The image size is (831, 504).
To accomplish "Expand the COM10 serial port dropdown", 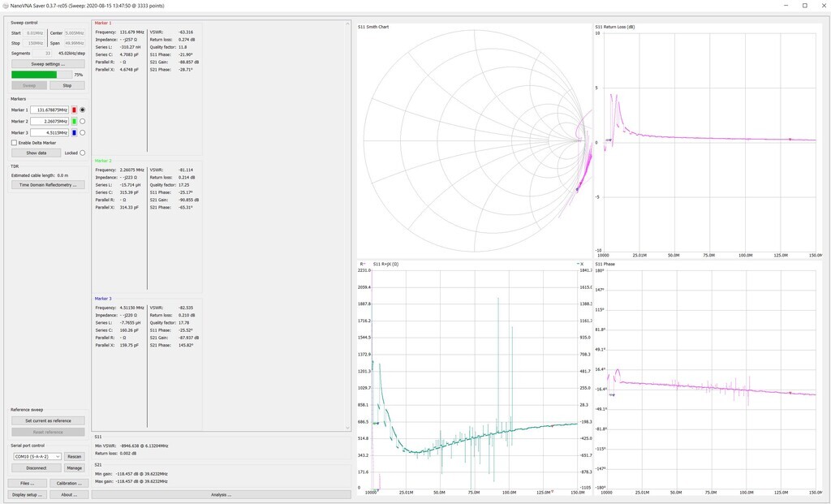I will [36, 456].
